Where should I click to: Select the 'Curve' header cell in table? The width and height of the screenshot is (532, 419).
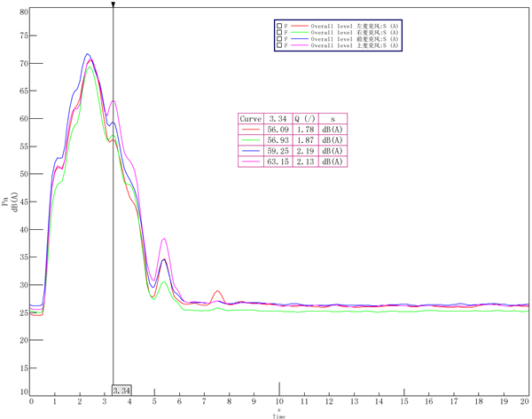[x=251, y=118]
